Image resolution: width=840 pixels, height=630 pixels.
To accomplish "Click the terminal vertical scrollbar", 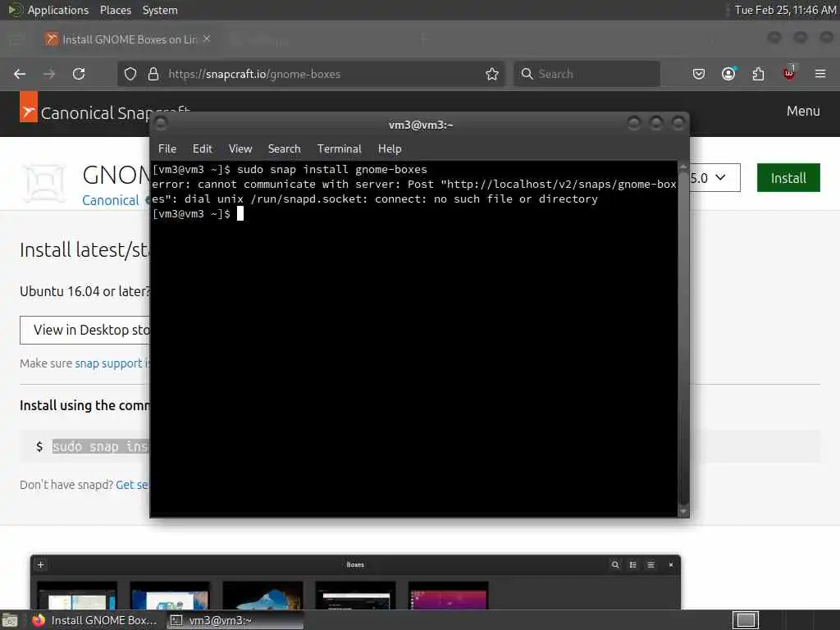I will (x=683, y=337).
